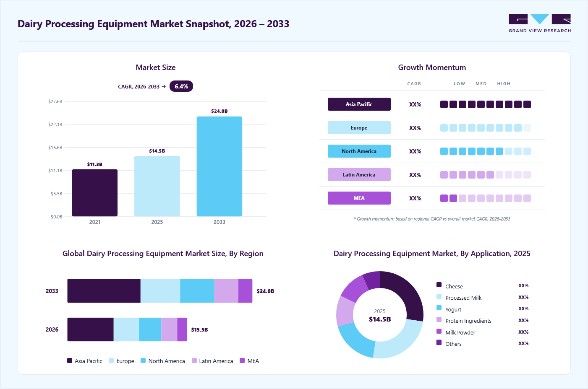588x389 pixels.
Task: Click the growth momentum footnote text
Action: (432, 219)
